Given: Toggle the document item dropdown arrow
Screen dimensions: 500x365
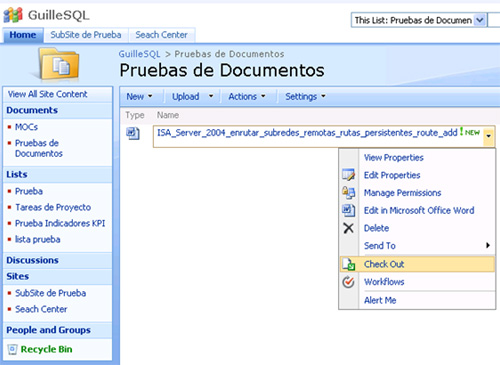Looking at the screenshot, I should (x=489, y=136).
